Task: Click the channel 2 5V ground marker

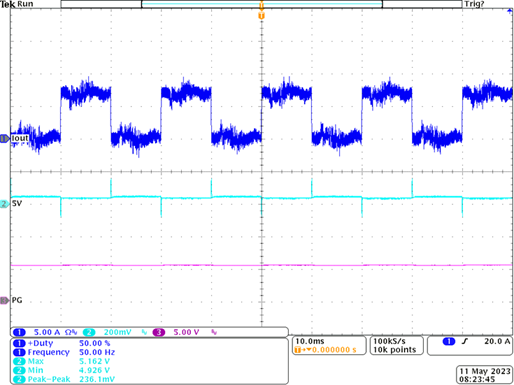Action: pos(4,204)
